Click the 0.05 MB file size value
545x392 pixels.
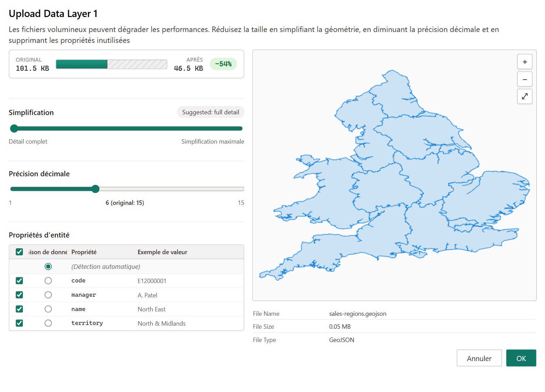click(x=340, y=327)
